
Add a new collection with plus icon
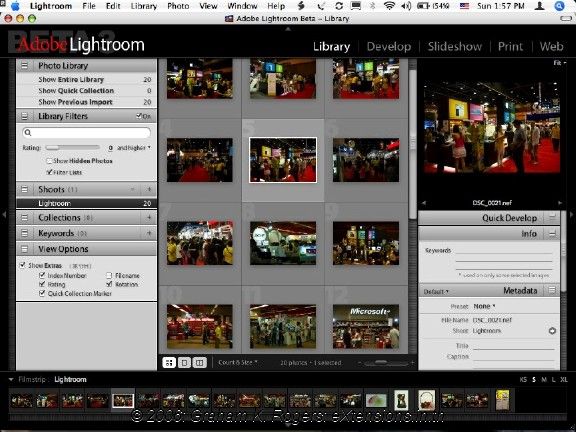tap(149, 218)
